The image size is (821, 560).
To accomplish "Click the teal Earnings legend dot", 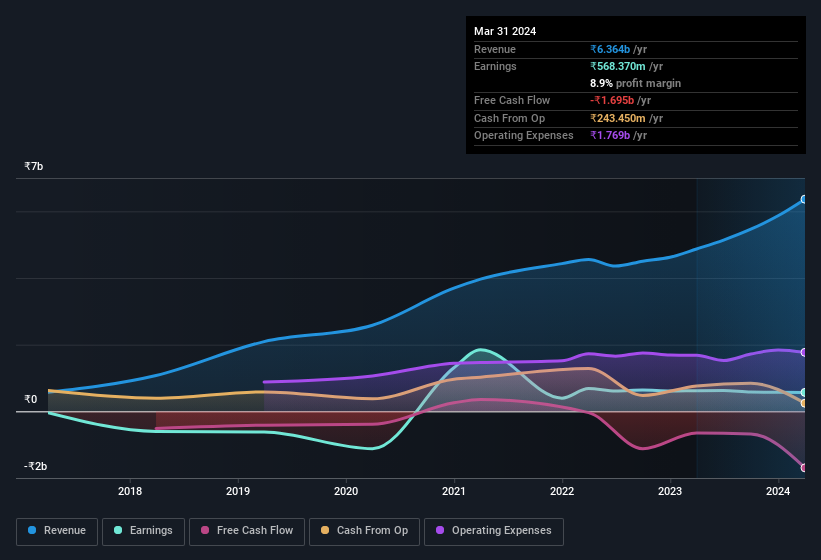I will click(x=118, y=531).
